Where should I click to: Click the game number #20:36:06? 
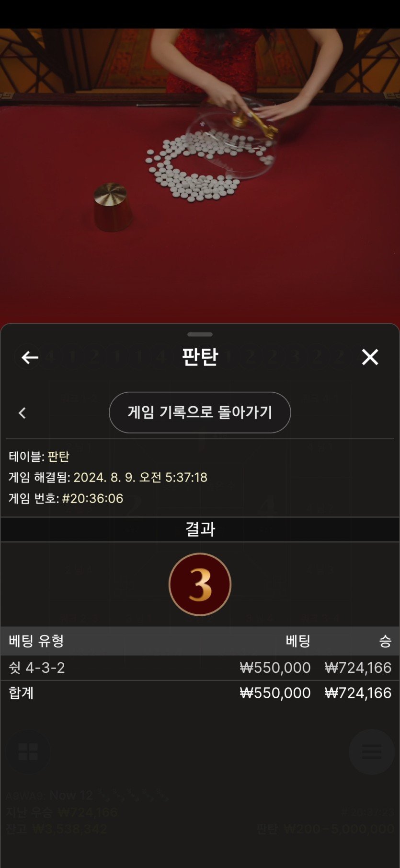[93, 498]
